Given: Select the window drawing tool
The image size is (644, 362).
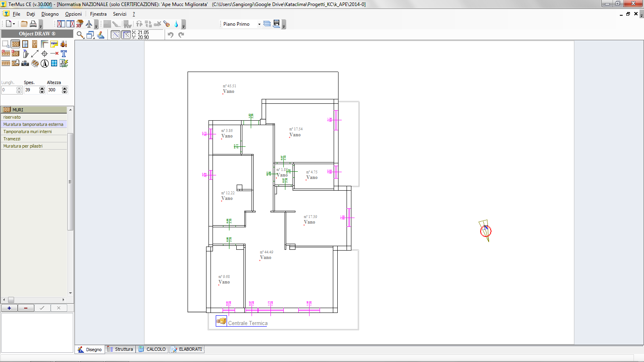Looking at the screenshot, I should point(25,44).
